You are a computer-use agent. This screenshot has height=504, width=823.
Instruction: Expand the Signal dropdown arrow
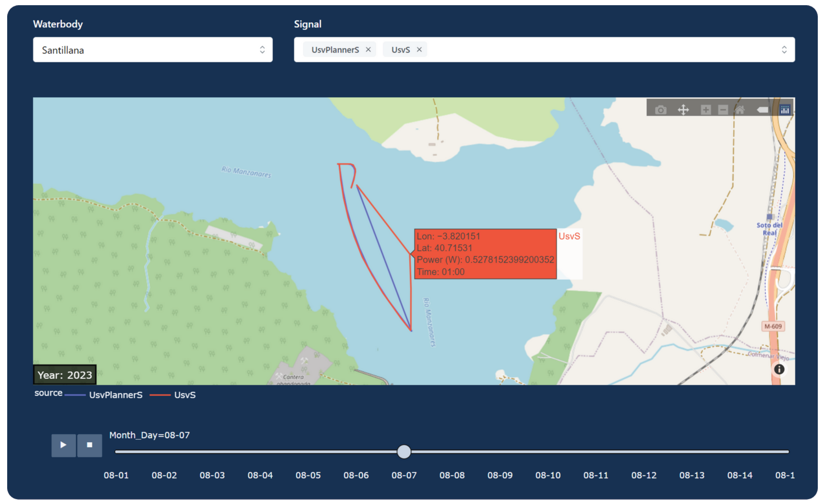tap(784, 50)
